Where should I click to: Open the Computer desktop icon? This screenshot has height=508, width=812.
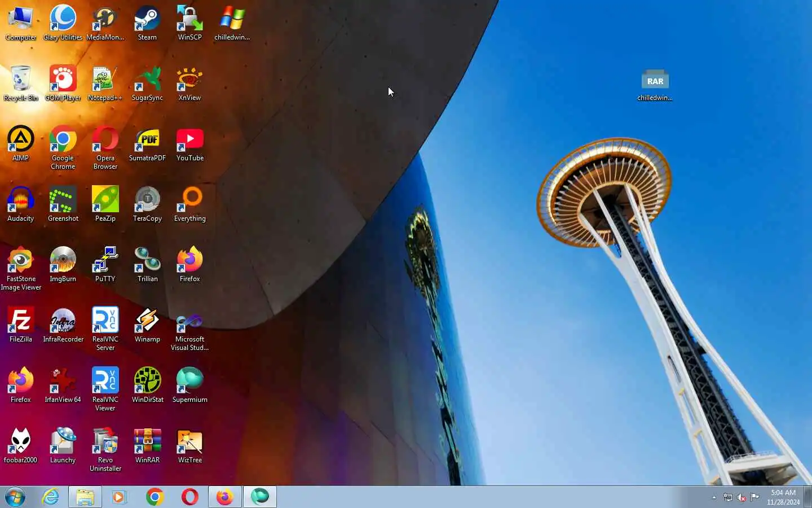21,23
